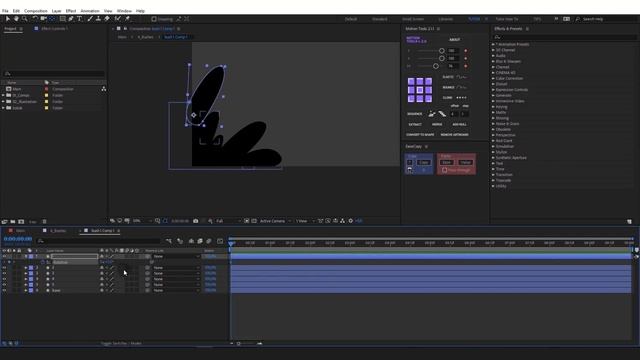This screenshot has width=640, height=360.
Task: Adjust the first Motion Tools slider knob
Action: (x=442, y=51)
